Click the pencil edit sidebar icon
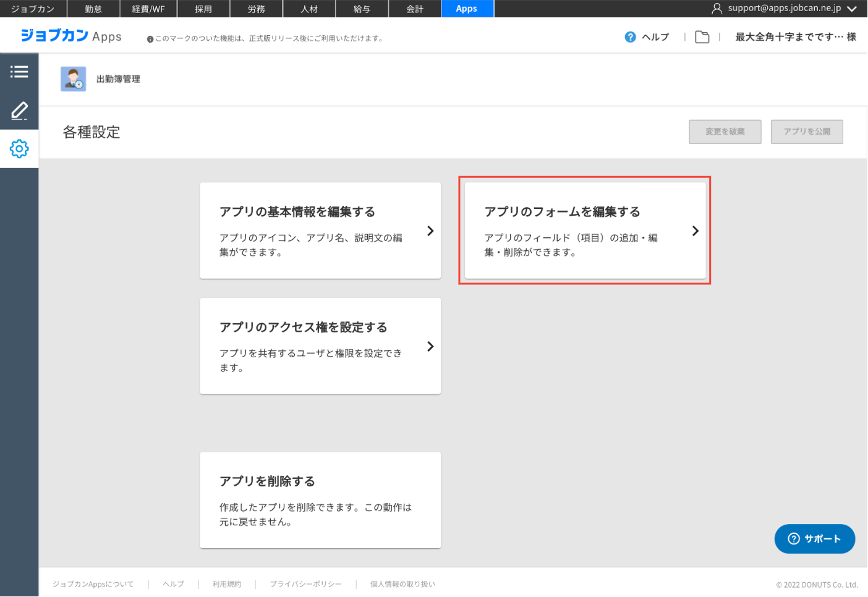868x597 pixels. click(x=19, y=111)
